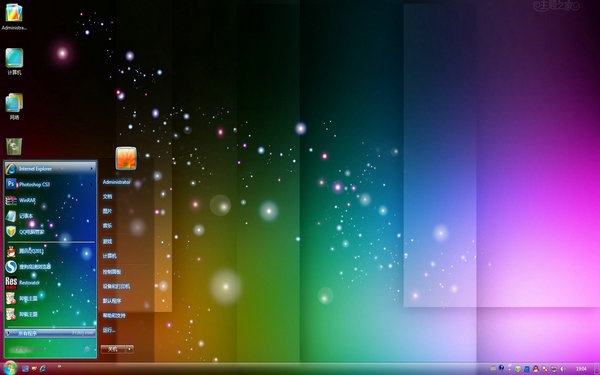The height and width of the screenshot is (375, 600).
Task: Select the Administrator link in Start menu
Action: 116,182
